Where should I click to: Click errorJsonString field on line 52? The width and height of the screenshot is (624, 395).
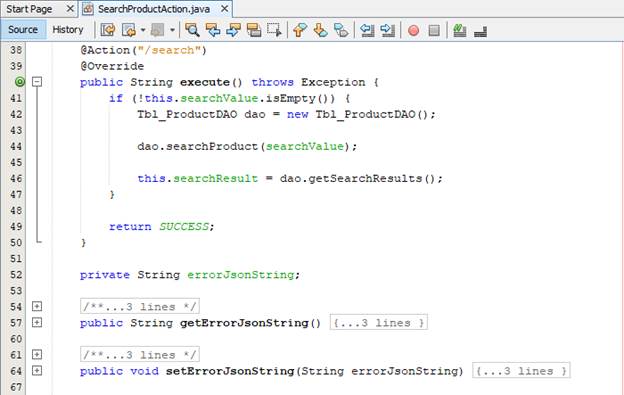[240, 275]
